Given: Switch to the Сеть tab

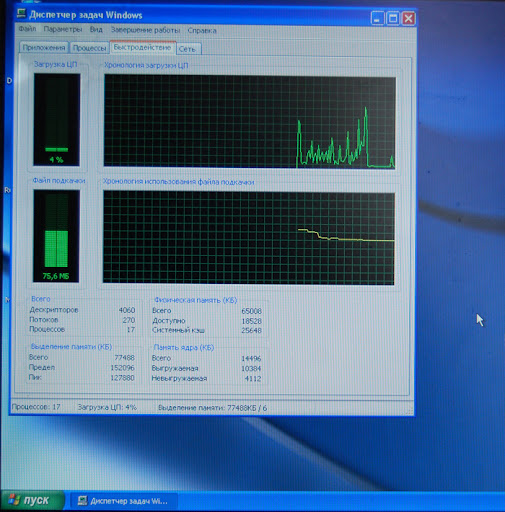Looking at the screenshot, I should tap(188, 49).
